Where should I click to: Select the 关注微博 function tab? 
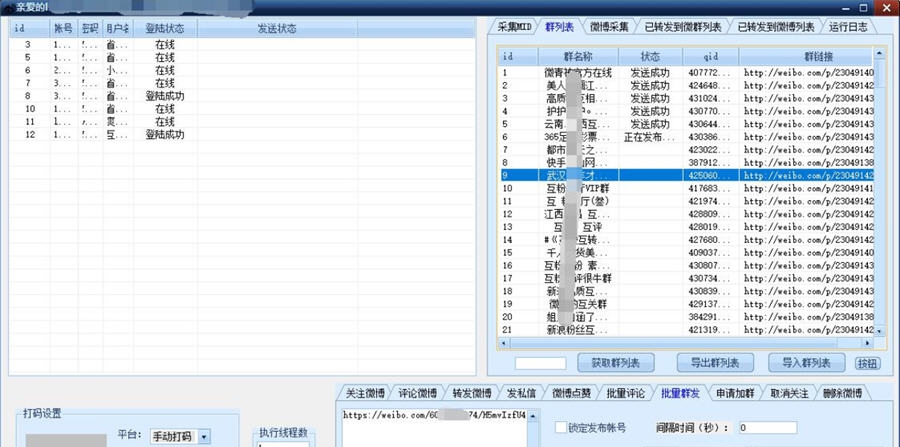[x=364, y=393]
